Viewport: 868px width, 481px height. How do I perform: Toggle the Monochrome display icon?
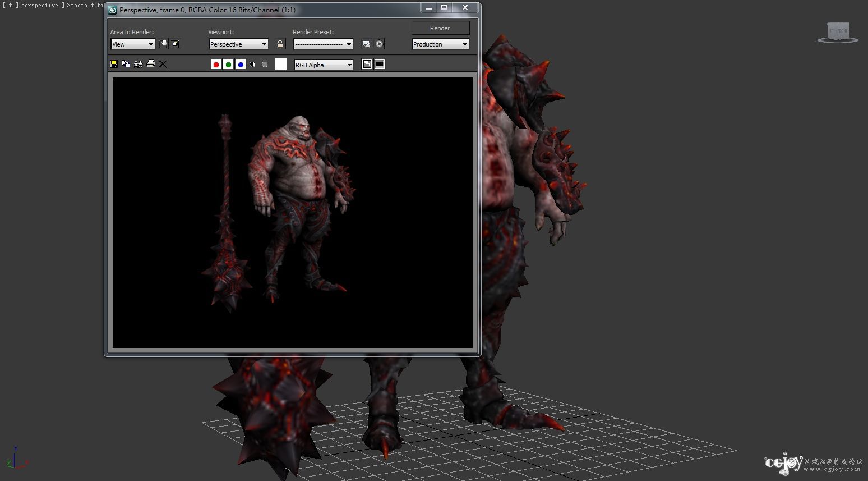[x=265, y=65]
